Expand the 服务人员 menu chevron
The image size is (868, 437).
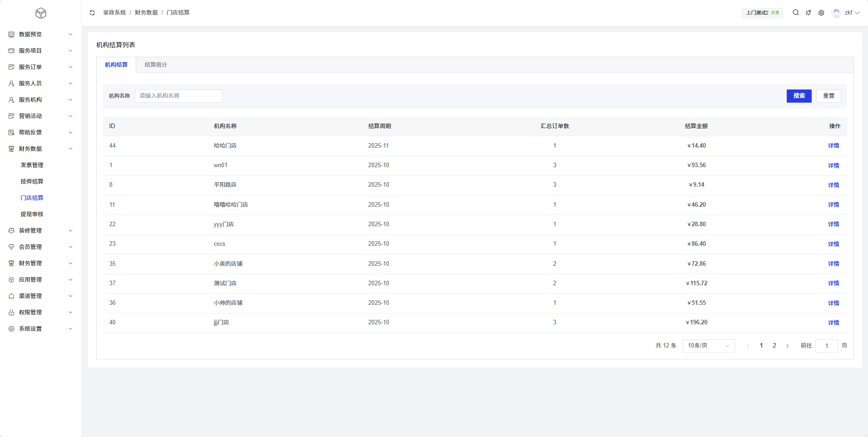70,84
